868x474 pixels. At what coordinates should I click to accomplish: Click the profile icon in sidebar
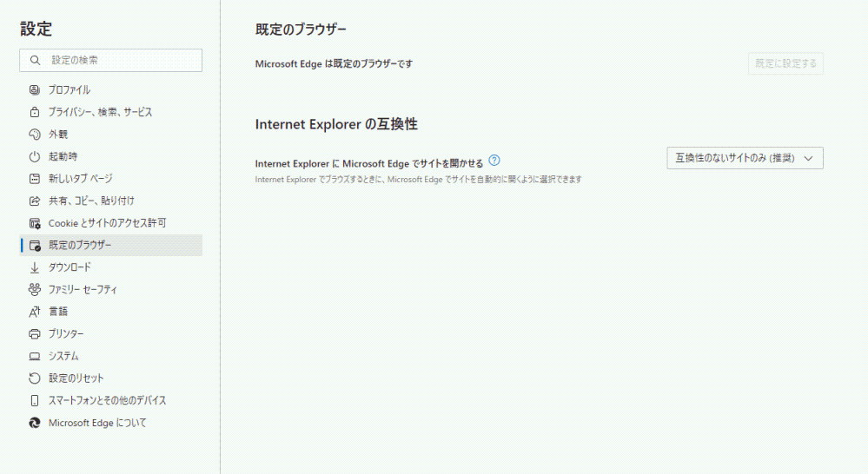pos(35,89)
